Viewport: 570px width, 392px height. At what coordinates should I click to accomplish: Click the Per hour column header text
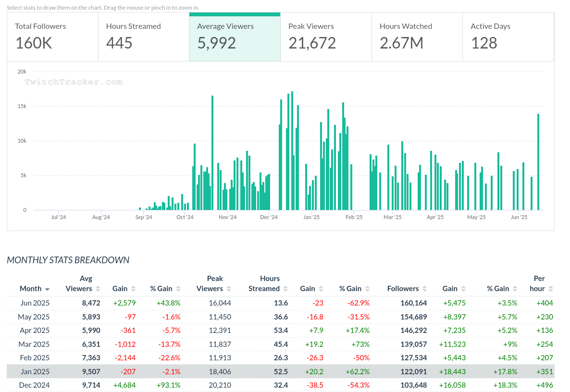coord(537,283)
